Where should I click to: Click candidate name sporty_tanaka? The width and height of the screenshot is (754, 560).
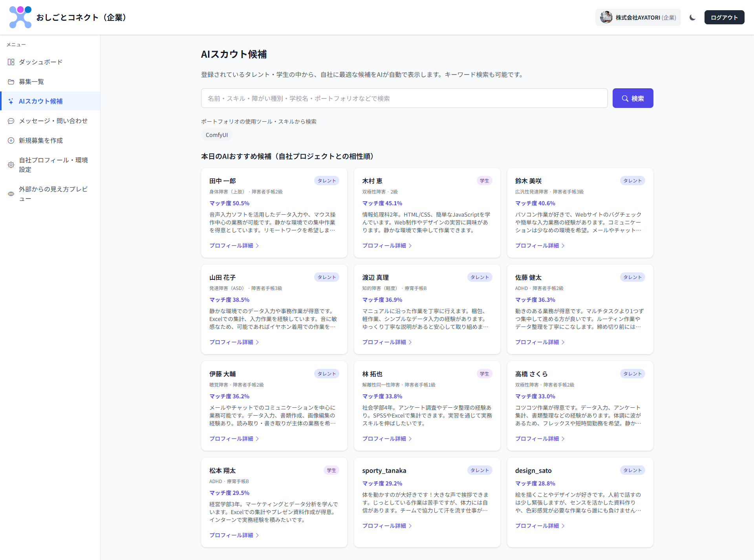click(x=384, y=471)
